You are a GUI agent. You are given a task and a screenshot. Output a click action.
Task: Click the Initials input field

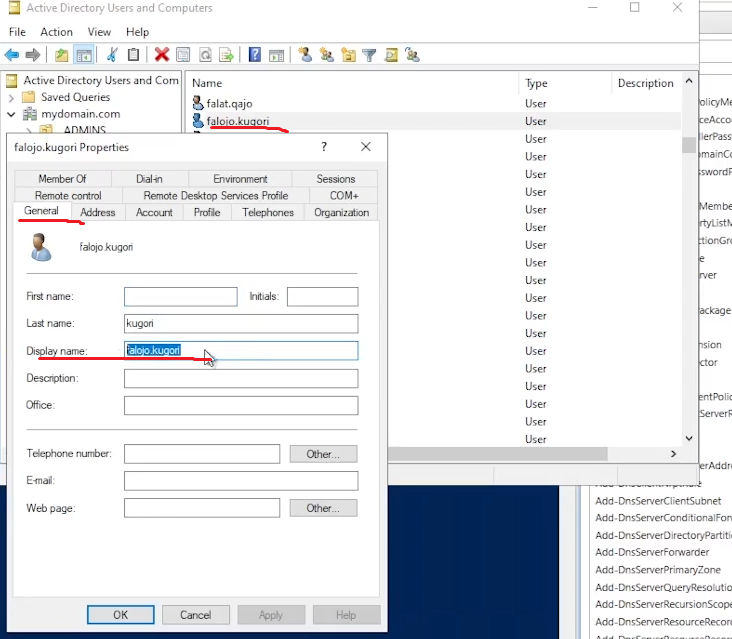pos(323,296)
